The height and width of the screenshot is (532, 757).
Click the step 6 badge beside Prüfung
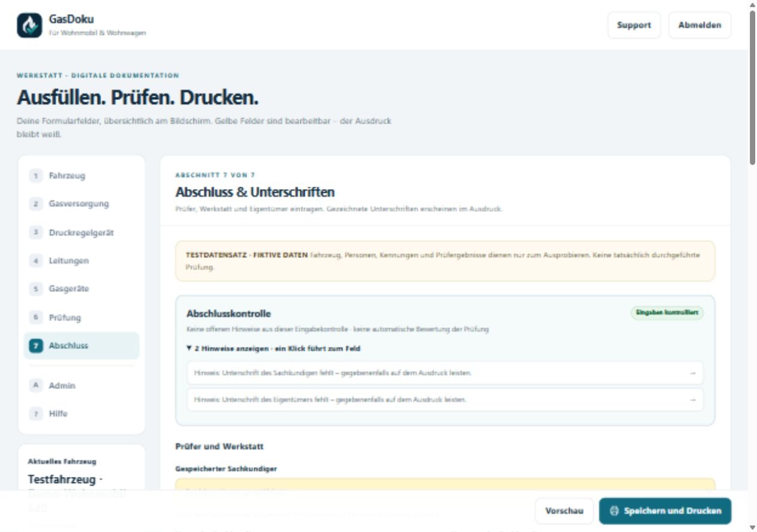click(x=36, y=318)
